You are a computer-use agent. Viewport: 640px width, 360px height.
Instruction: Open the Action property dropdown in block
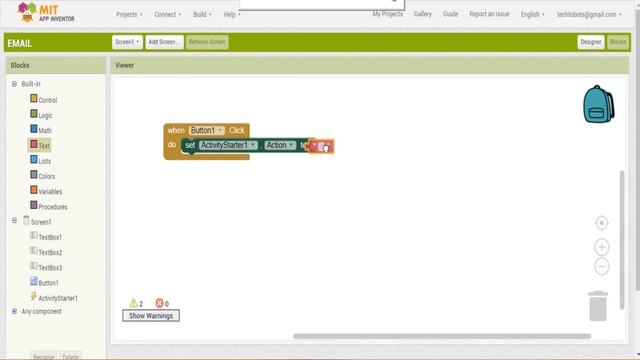[x=280, y=145]
